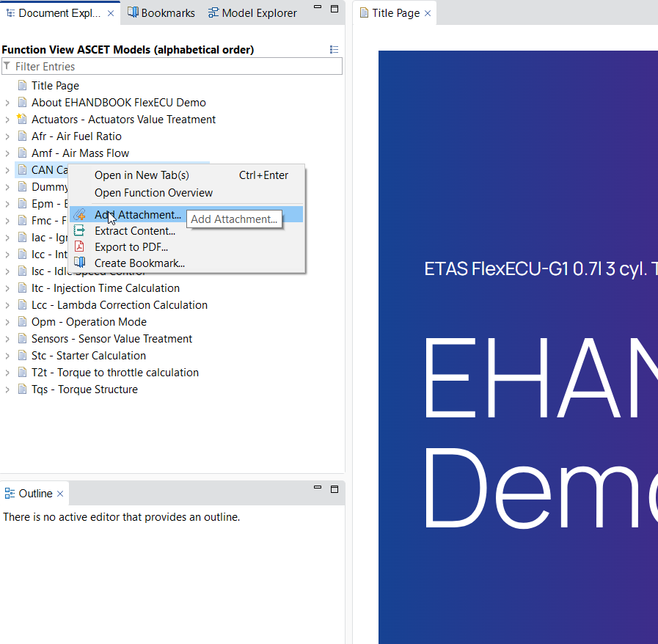Click the Document Explorer tab icon
This screenshot has width=658, height=644.
pyautogui.click(x=10, y=12)
